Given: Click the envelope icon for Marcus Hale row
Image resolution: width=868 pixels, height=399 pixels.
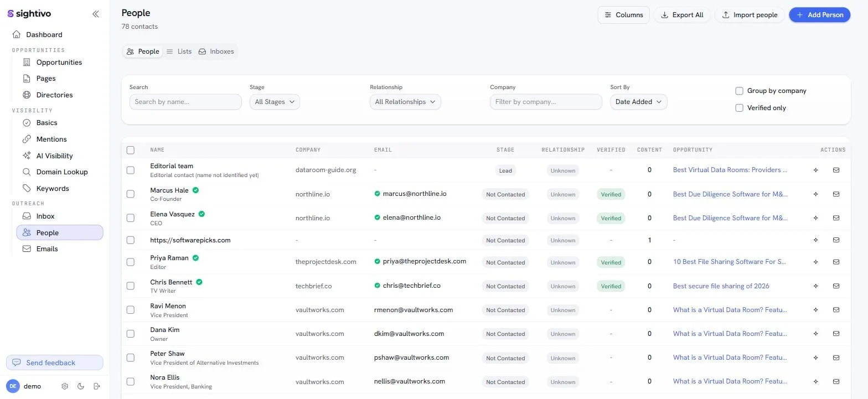Looking at the screenshot, I should (x=836, y=194).
